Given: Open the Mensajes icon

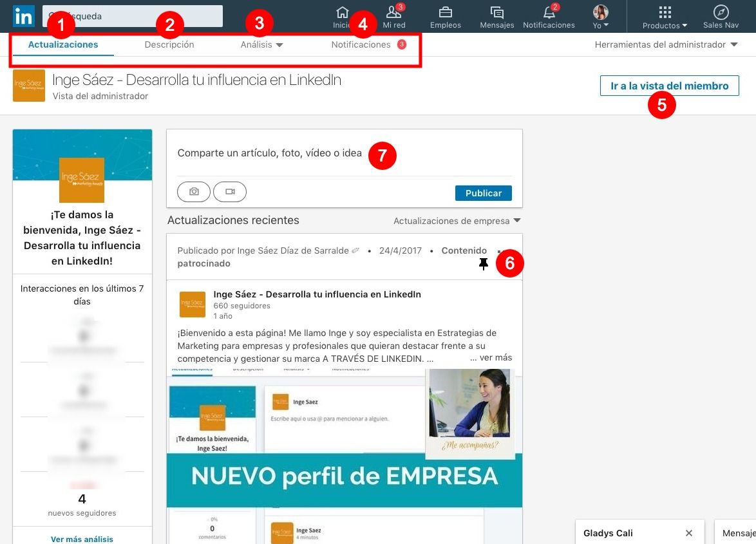Looking at the screenshot, I should tap(496, 13).
